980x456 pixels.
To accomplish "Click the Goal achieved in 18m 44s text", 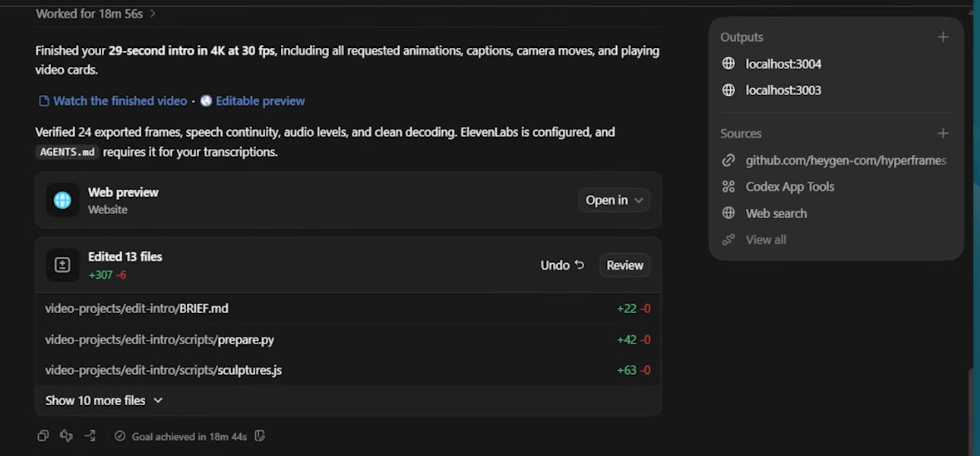I will click(189, 437).
